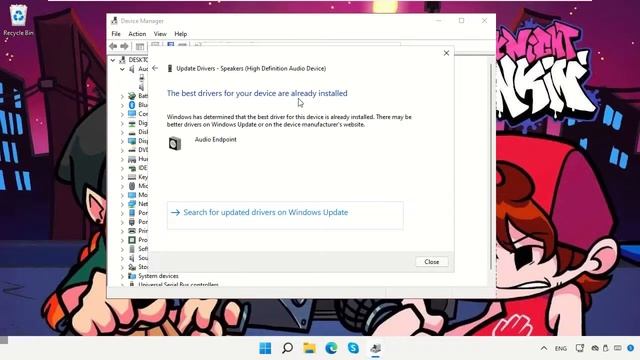Launch Microsoft Edge from taskbar
This screenshot has height=360, width=640.
[331, 348]
